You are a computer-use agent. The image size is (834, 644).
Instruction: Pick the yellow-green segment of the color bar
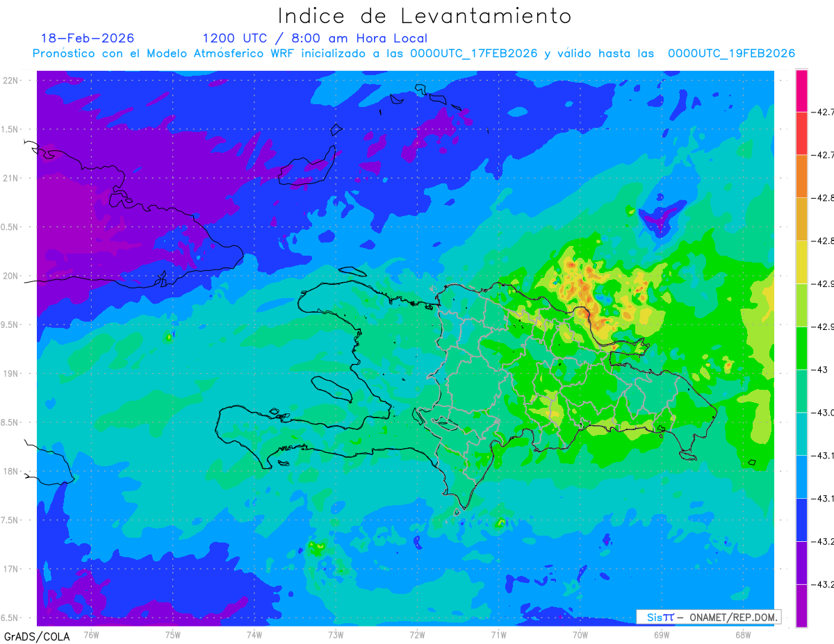pos(801,306)
